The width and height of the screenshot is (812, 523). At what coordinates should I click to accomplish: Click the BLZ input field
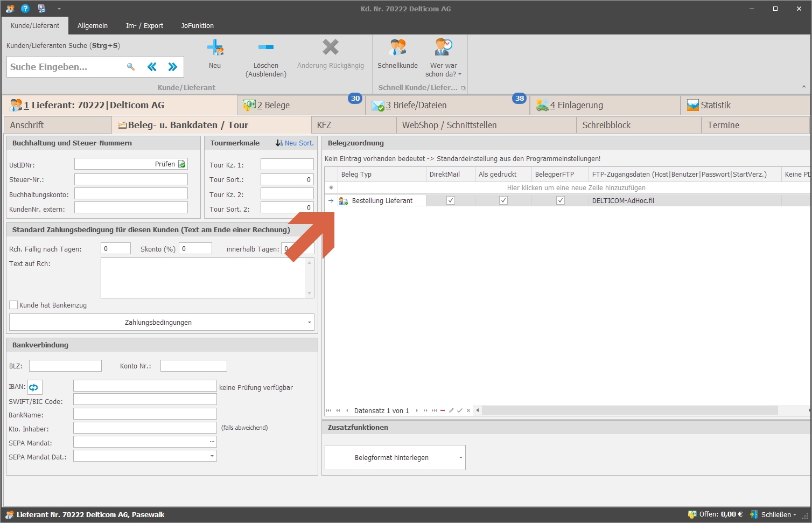pos(65,366)
